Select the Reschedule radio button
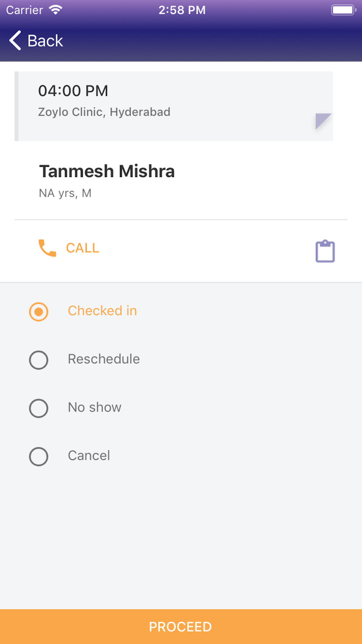 point(39,360)
